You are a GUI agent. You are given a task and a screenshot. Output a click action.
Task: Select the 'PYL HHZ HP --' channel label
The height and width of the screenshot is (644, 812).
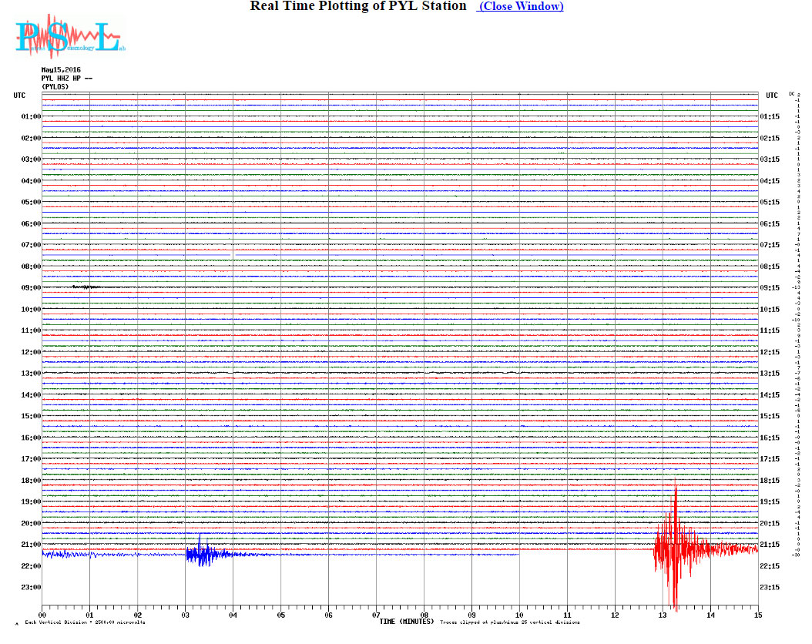(x=67, y=79)
